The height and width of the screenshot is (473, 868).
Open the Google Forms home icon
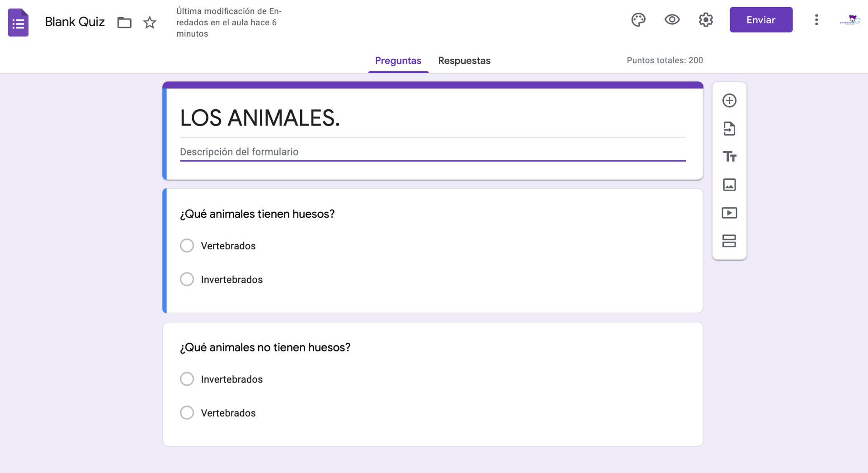[19, 22]
